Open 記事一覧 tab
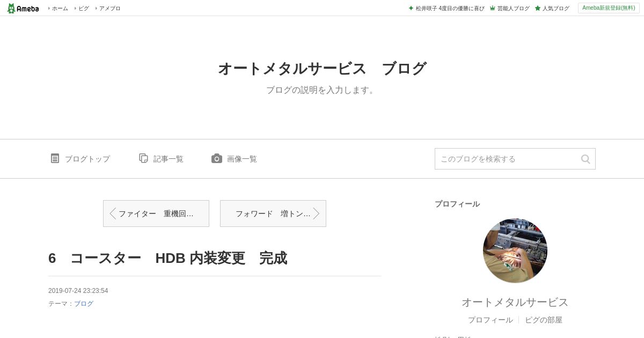 (x=168, y=159)
